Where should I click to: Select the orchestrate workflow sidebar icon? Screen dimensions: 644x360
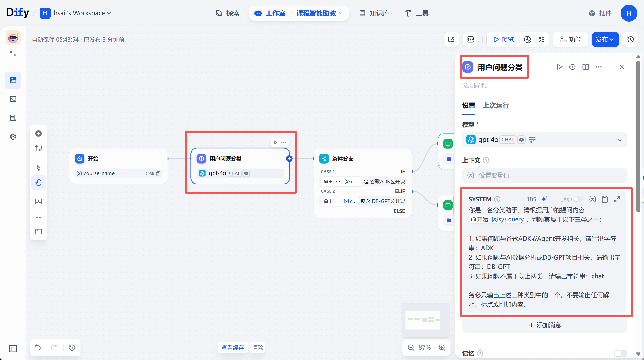click(13, 80)
